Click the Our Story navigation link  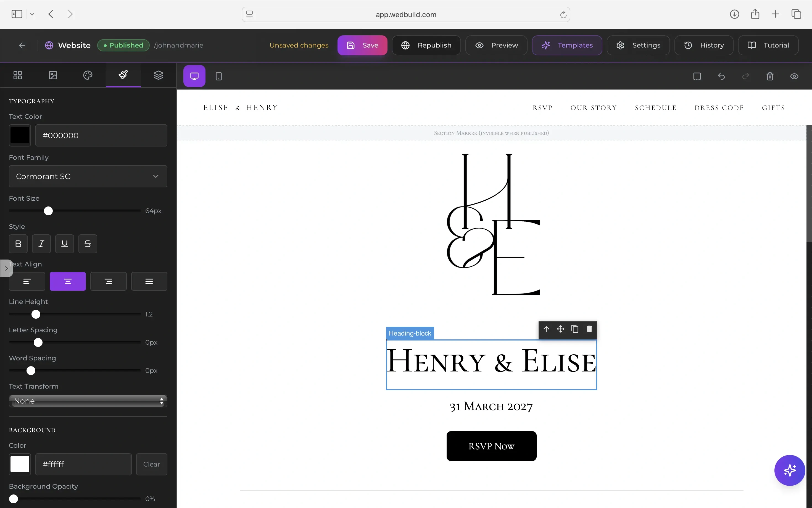click(x=594, y=108)
